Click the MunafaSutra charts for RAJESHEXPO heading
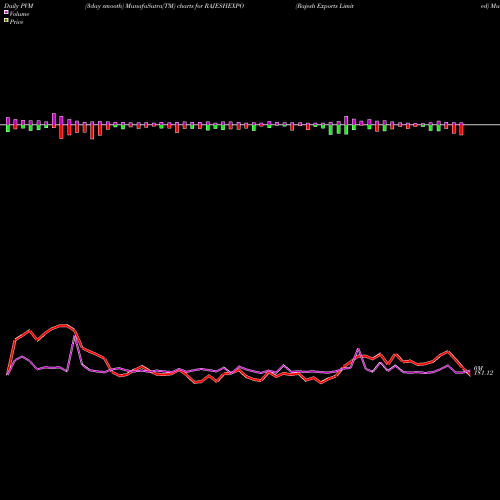Viewport: 500px width, 500px height. click(164, 6)
